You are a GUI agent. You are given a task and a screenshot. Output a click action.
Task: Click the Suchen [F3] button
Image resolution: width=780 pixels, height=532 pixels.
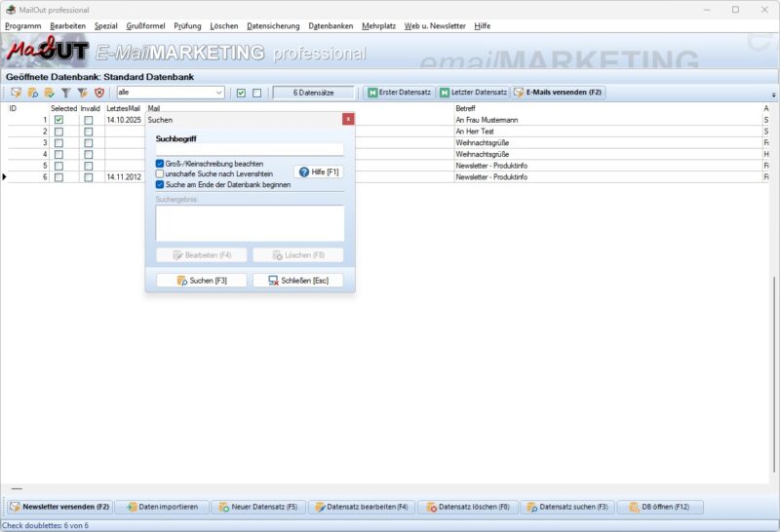[x=202, y=281]
